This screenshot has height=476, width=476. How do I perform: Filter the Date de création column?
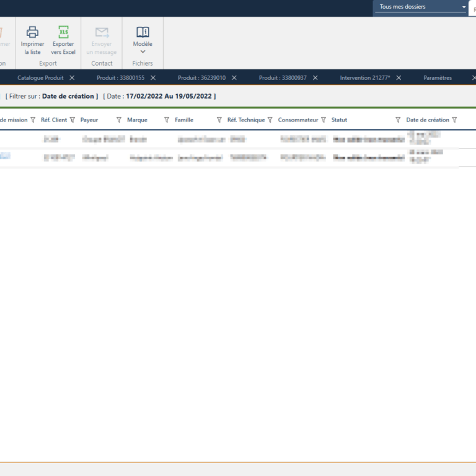coord(454,120)
